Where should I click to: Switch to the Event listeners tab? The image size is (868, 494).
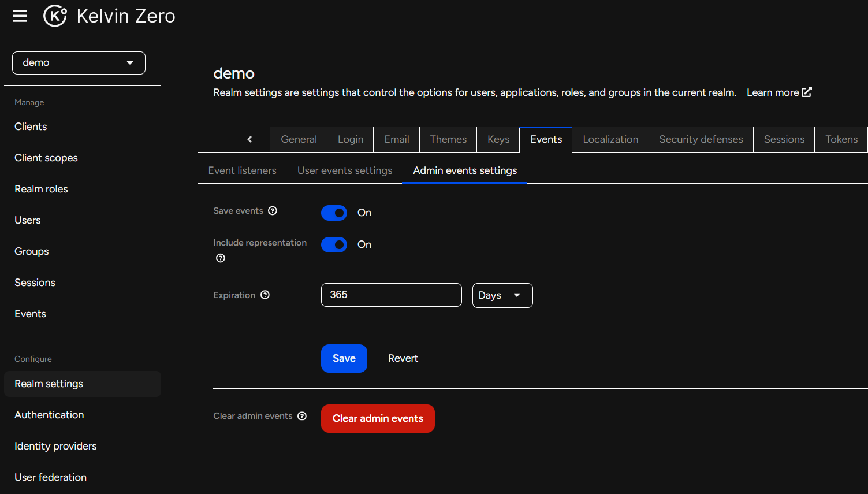242,170
